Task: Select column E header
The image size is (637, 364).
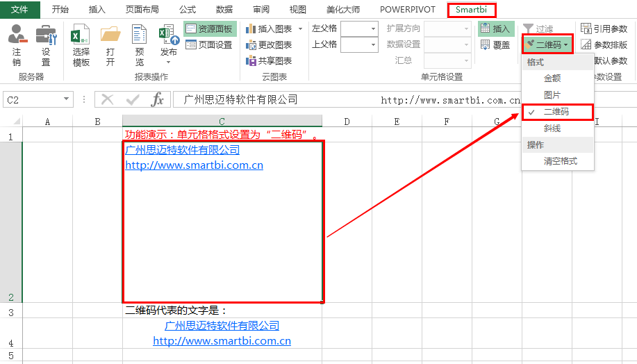Action: [x=397, y=122]
